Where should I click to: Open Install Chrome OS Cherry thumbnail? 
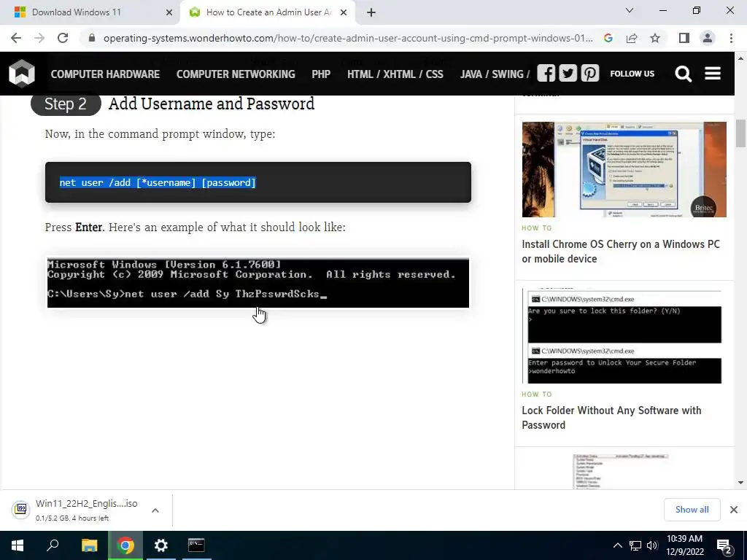(x=624, y=169)
